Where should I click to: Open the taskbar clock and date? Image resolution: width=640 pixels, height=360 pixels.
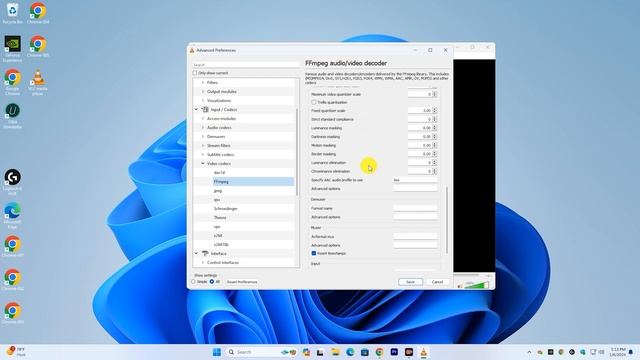tap(617, 352)
